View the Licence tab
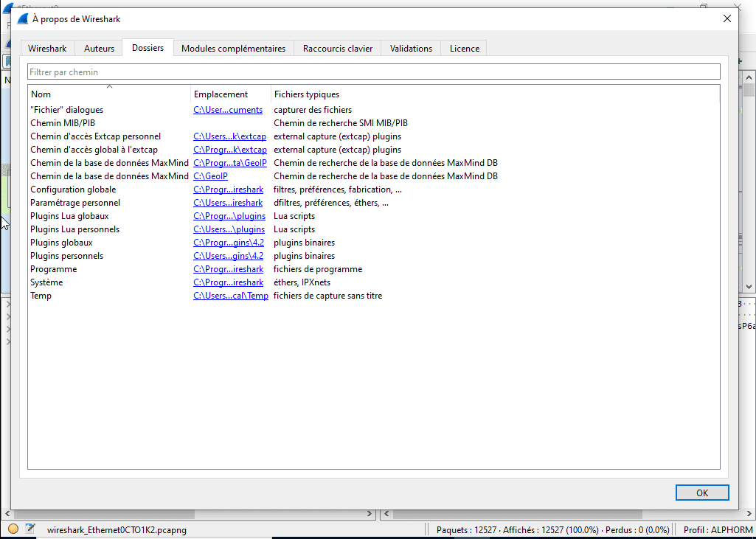 (465, 48)
